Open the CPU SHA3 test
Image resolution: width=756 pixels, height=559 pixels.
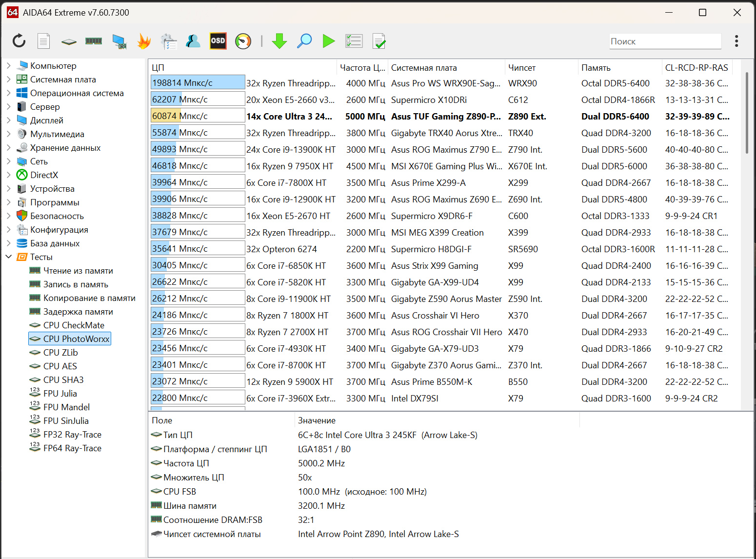63,379
